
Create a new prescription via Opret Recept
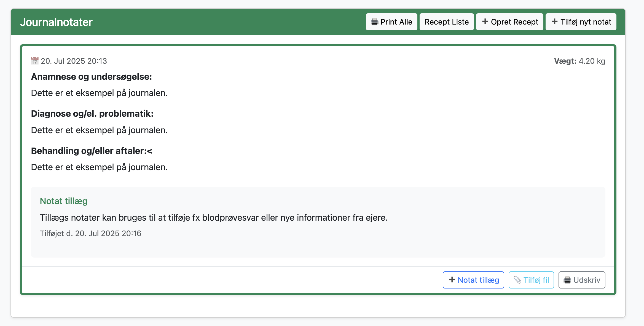[509, 22]
